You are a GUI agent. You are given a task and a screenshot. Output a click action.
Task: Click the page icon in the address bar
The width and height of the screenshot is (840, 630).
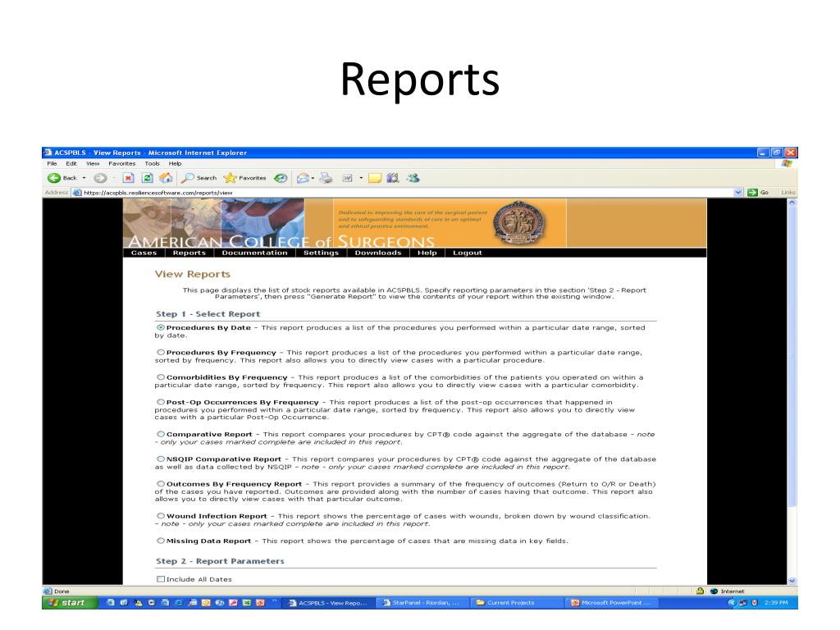(x=77, y=192)
